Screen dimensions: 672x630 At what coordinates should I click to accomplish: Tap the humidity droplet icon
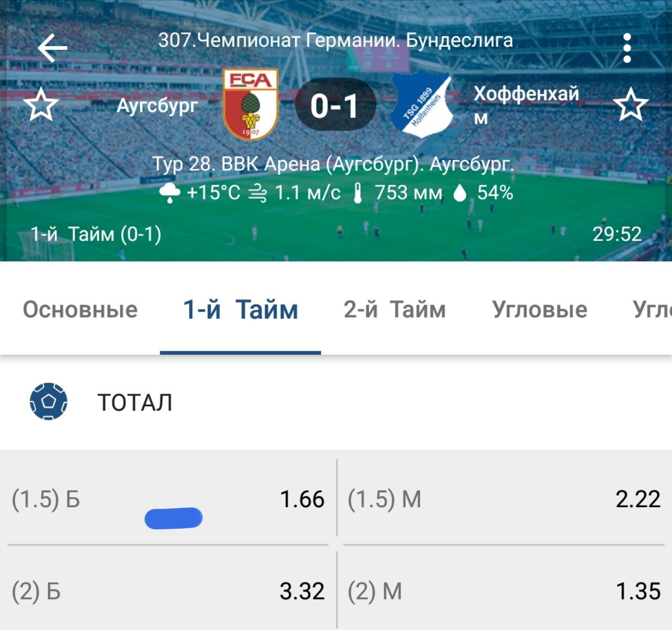coord(460,193)
